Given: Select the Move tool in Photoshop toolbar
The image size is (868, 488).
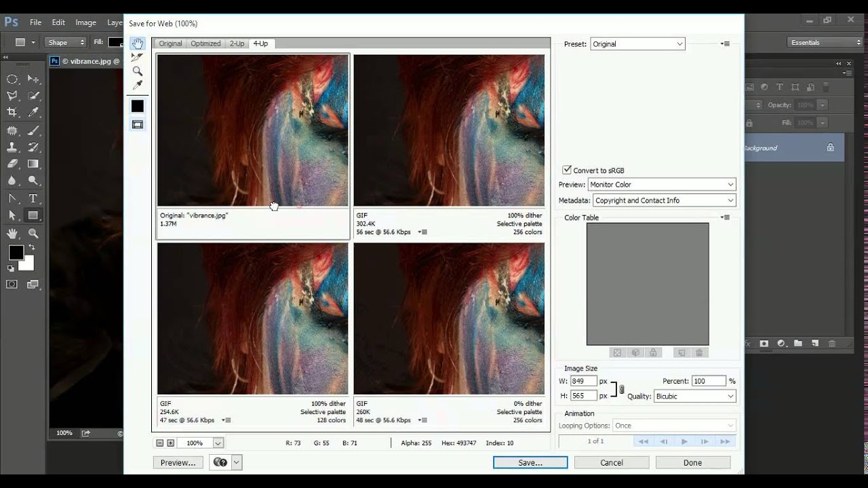Looking at the screenshot, I should coord(33,79).
